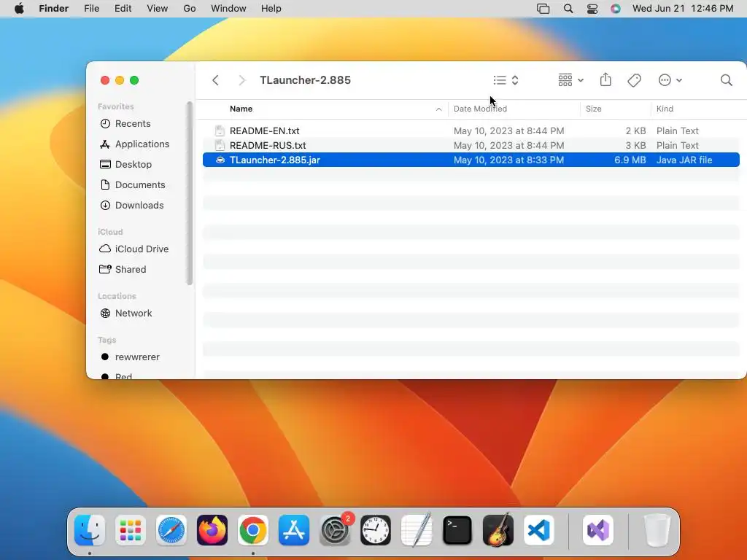The width and height of the screenshot is (747, 560).
Task: Toggle the Name sort direction arrow
Action: (x=438, y=109)
